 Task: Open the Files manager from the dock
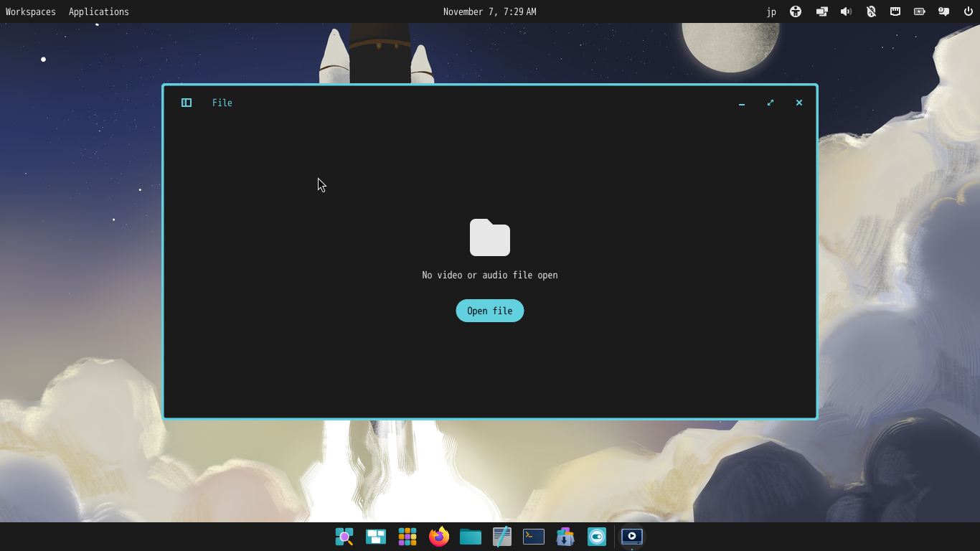[x=471, y=537]
